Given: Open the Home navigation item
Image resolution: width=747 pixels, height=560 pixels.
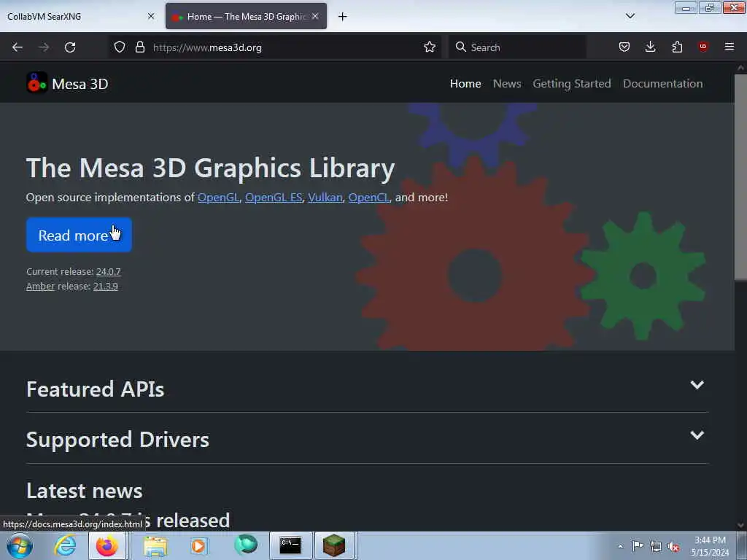Looking at the screenshot, I should 465,83.
